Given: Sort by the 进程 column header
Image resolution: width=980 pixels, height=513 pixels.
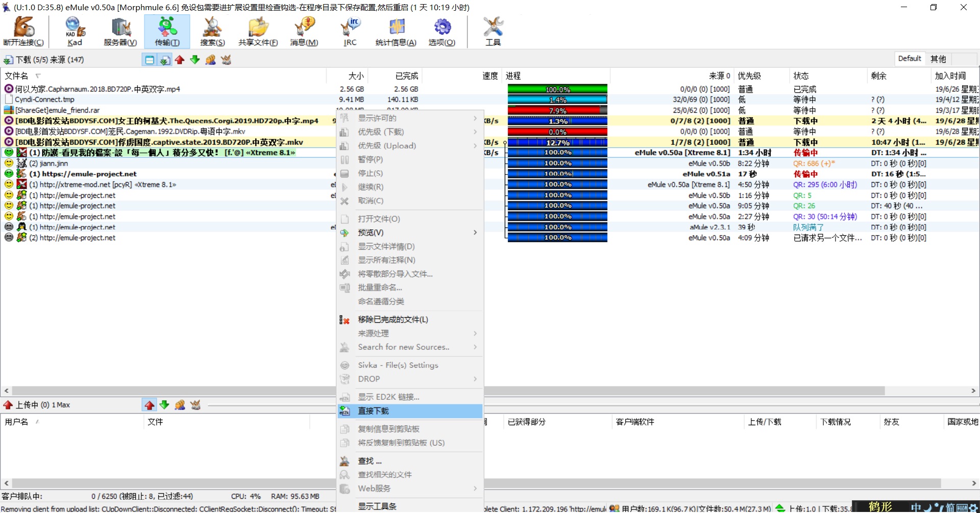Looking at the screenshot, I should 556,76.
